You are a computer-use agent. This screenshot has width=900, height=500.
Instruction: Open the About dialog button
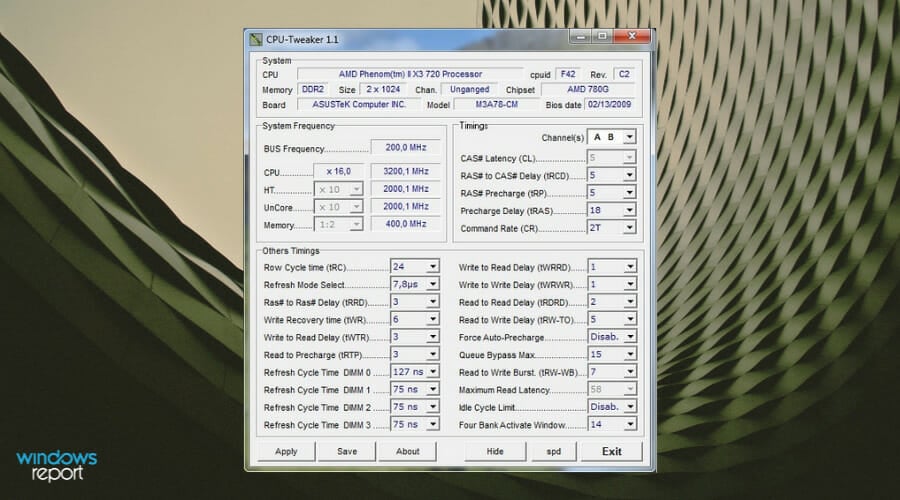[x=408, y=451]
